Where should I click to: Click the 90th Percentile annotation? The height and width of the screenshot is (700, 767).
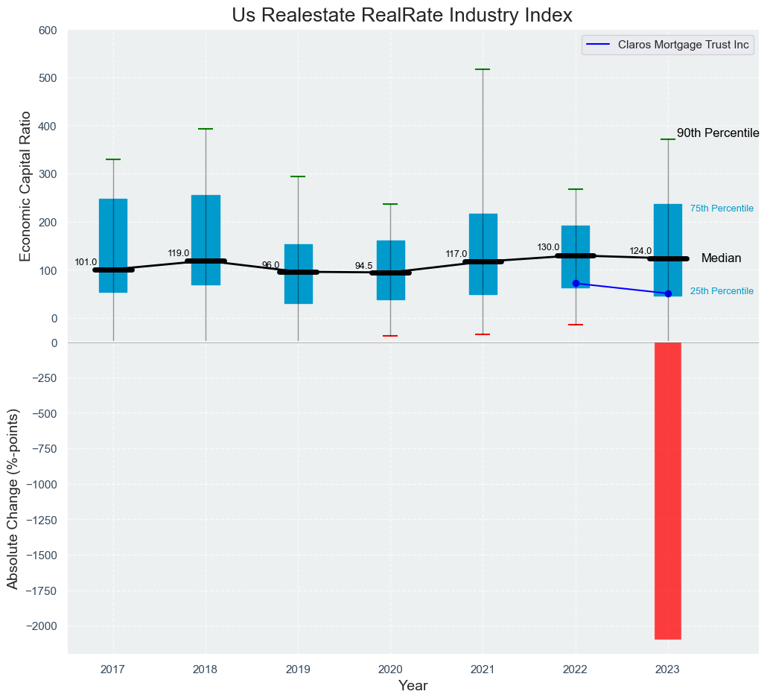pos(717,133)
